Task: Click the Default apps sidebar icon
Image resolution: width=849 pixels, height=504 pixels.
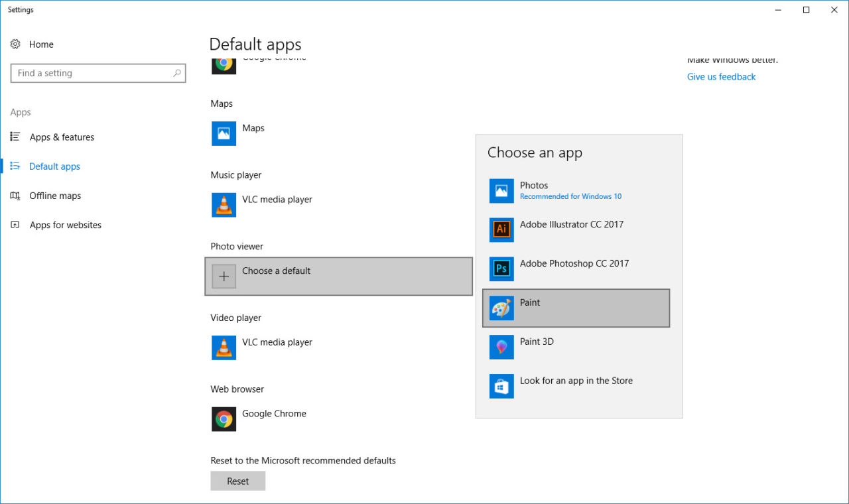Action: tap(15, 166)
